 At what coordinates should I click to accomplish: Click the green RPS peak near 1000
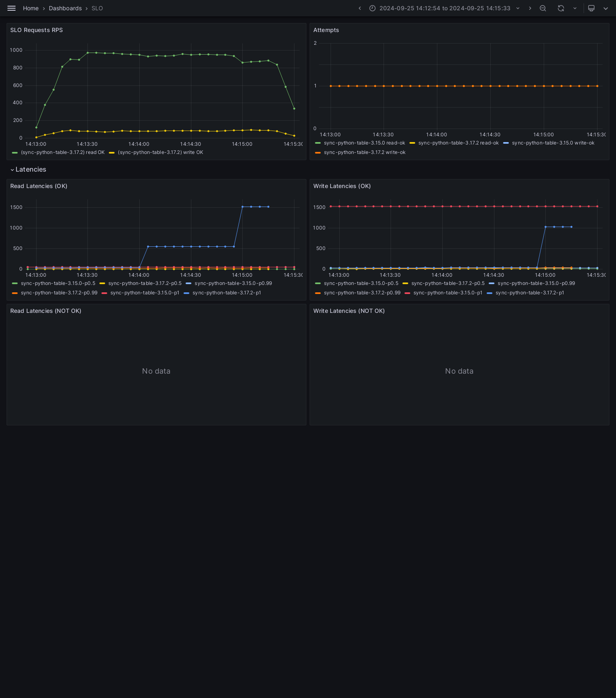pyautogui.click(x=92, y=53)
